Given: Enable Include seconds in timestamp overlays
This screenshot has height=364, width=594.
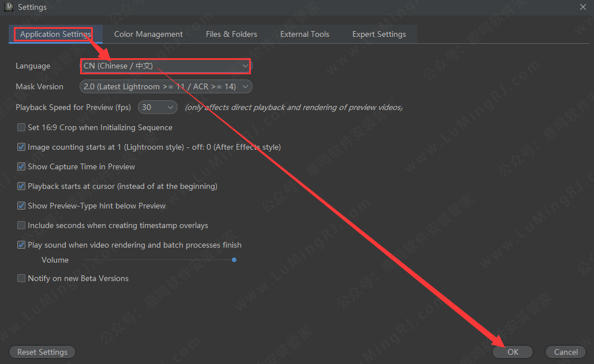Looking at the screenshot, I should click(21, 226).
